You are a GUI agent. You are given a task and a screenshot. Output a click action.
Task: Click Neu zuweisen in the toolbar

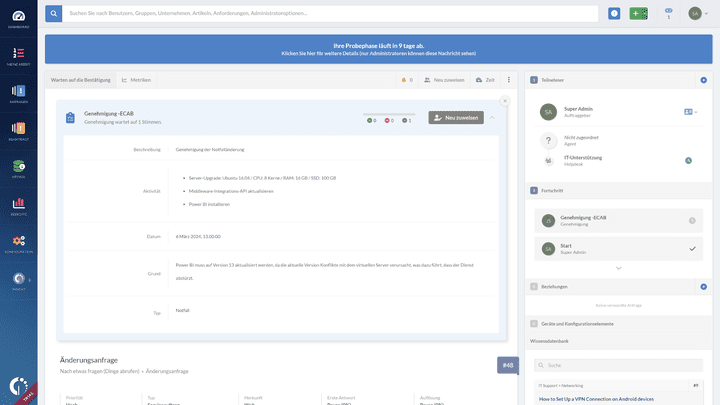pyautogui.click(x=444, y=80)
